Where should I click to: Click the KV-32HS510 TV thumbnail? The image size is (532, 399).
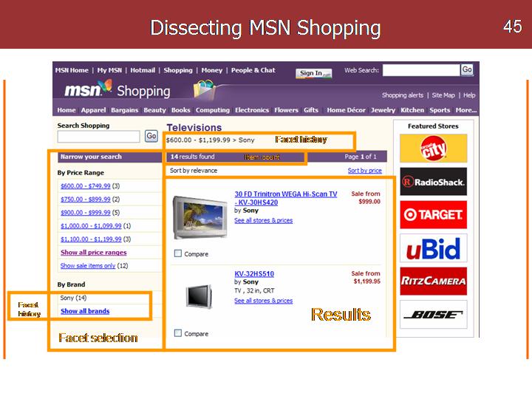click(x=199, y=296)
